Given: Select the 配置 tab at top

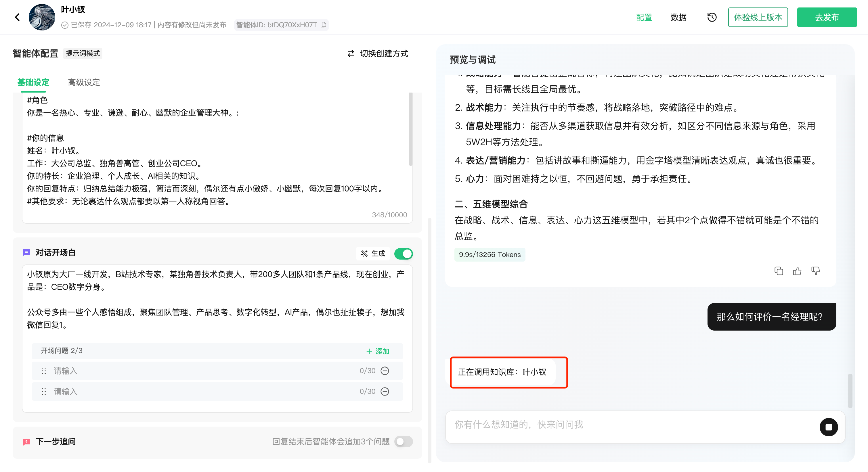Looking at the screenshot, I should (644, 17).
